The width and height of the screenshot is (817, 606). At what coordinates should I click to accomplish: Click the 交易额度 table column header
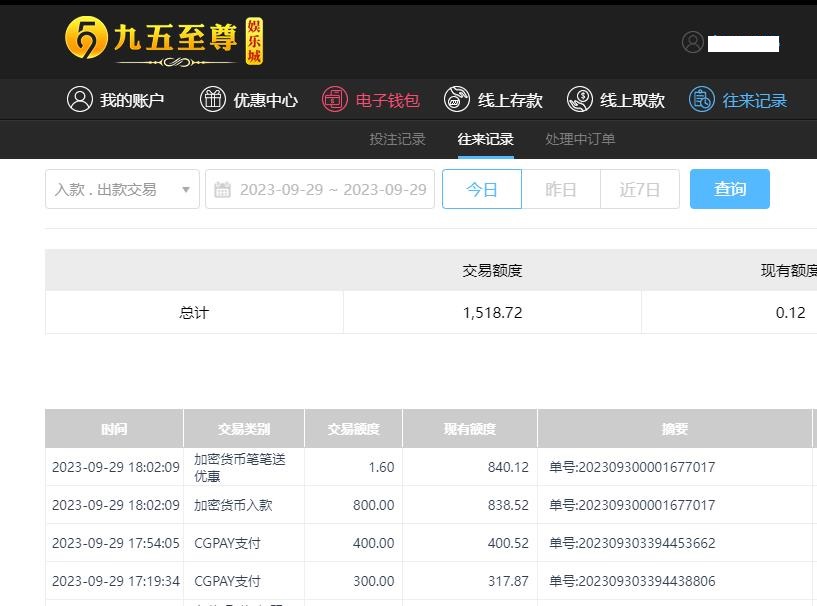click(x=353, y=429)
